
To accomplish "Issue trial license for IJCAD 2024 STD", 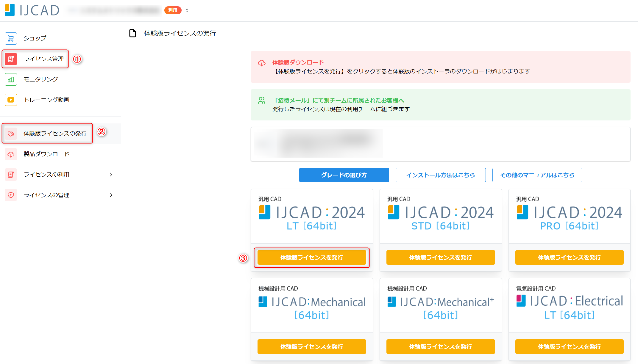I will pos(441,257).
